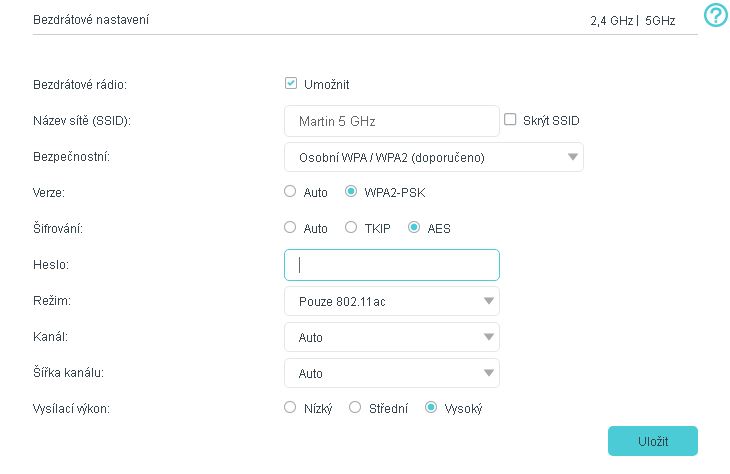730x474 pixels.
Task: Set transmit power to Nízký
Action: tap(291, 408)
